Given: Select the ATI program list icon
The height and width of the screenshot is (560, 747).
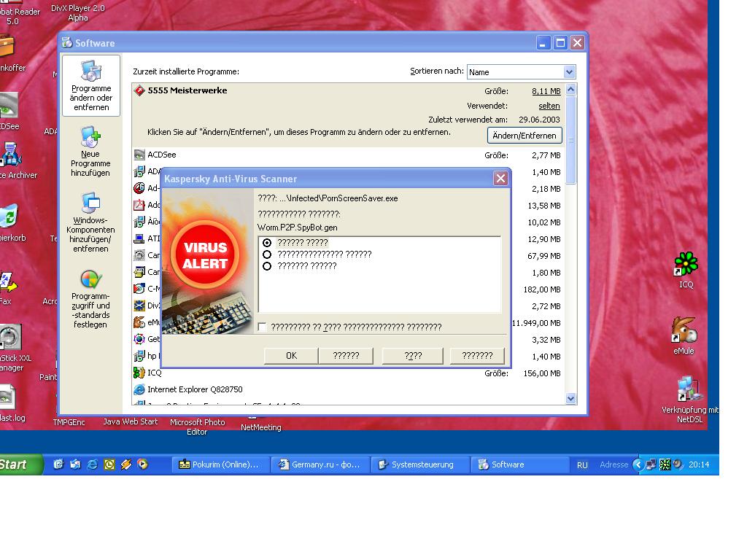Looking at the screenshot, I should pyautogui.click(x=139, y=238).
